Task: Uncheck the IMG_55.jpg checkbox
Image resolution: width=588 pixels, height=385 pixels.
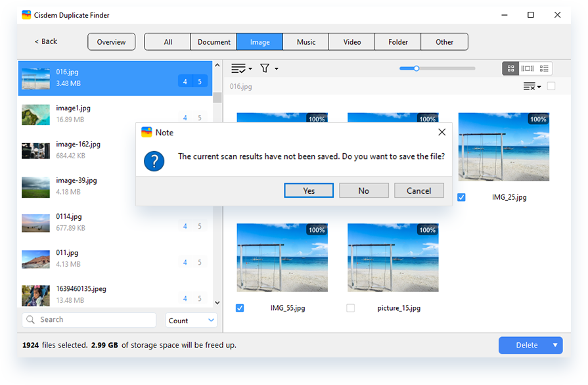Action: pos(240,308)
